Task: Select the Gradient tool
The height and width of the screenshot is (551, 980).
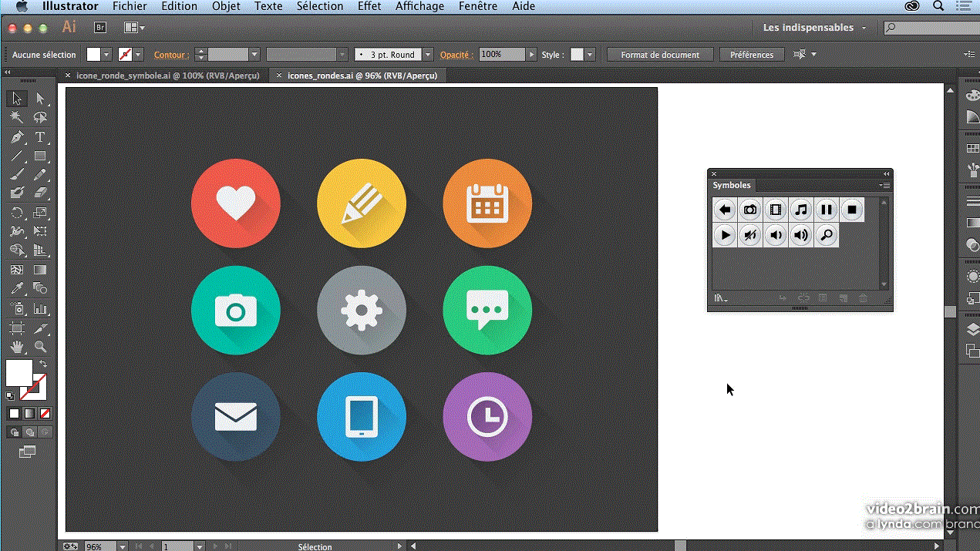Action: coord(40,270)
